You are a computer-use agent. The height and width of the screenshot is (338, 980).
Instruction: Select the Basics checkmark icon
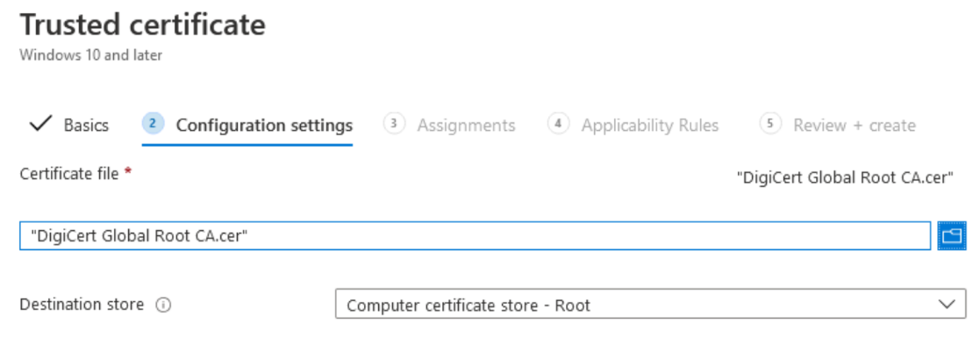[x=40, y=124]
